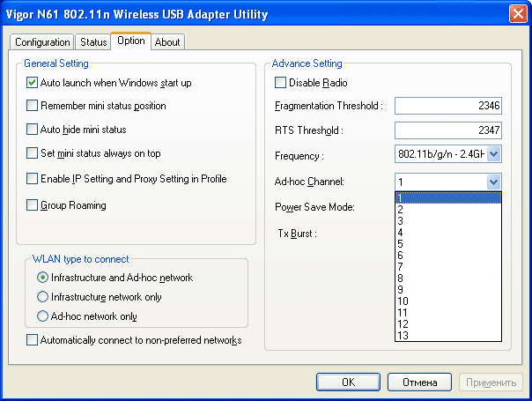Image resolution: width=532 pixels, height=401 pixels.
Task: Choose Ad-hoc network only option
Action: click(42, 316)
